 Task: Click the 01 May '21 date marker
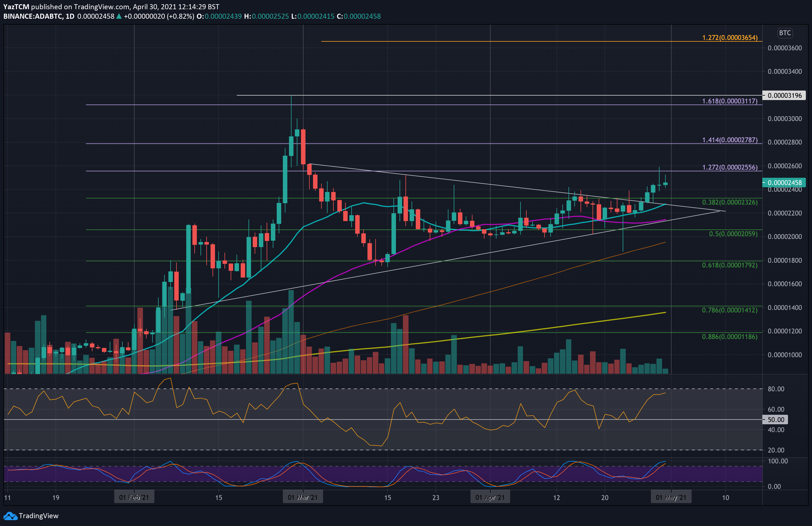coord(671,497)
